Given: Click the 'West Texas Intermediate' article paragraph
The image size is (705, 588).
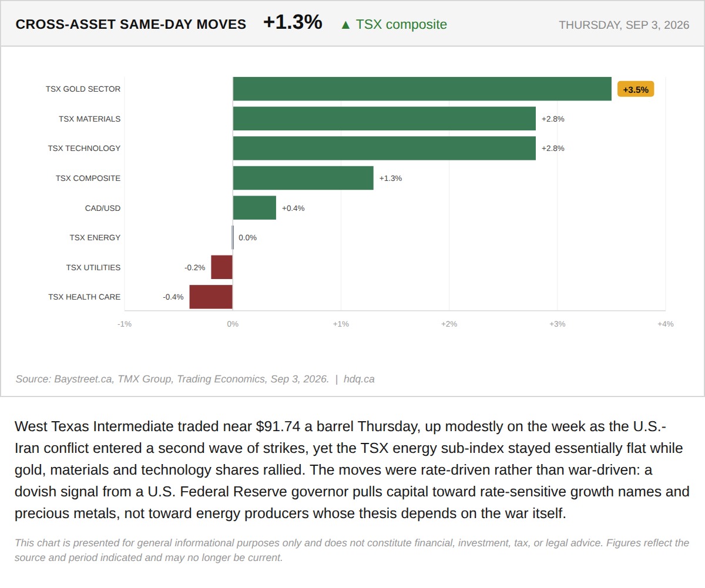Looking at the screenshot, I should 351,470.
